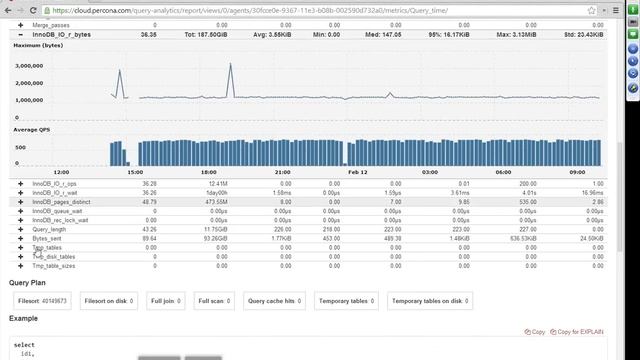
Task: Expand the Tmp_table_sizes row
Action: coord(20,266)
